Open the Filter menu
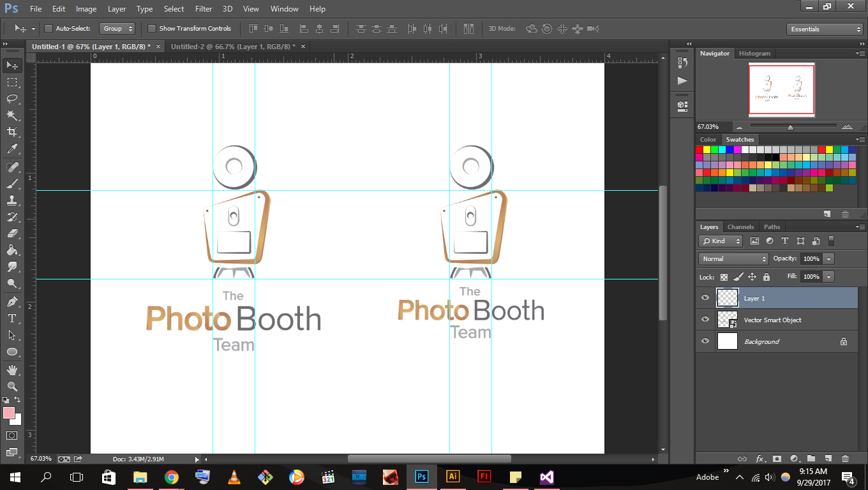 pyautogui.click(x=203, y=9)
